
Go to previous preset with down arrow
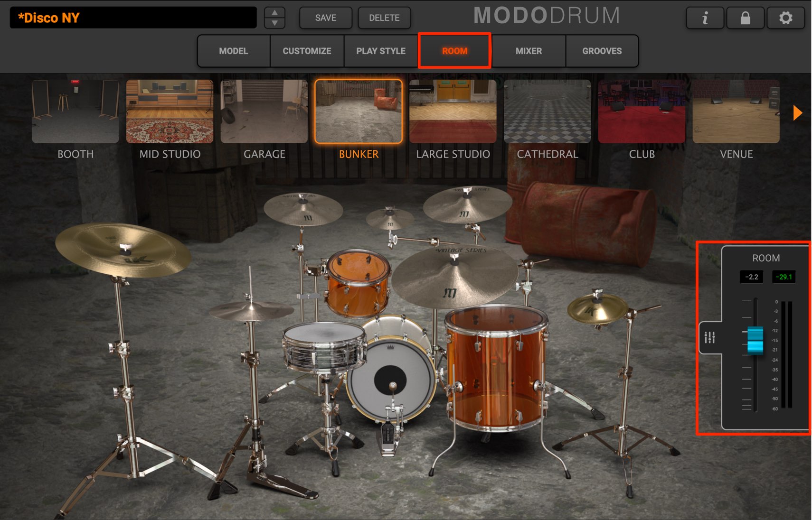click(274, 23)
